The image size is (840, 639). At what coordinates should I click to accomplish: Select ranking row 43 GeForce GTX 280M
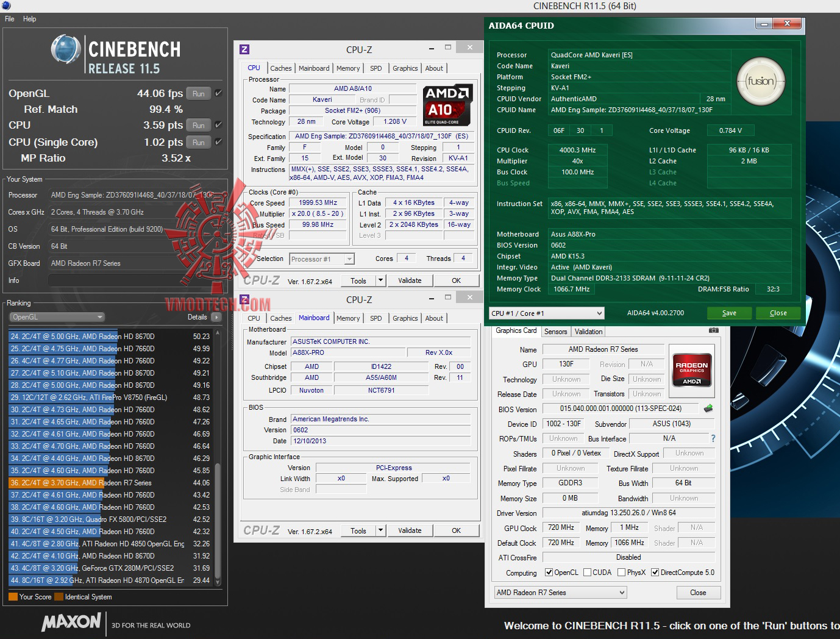(110, 568)
